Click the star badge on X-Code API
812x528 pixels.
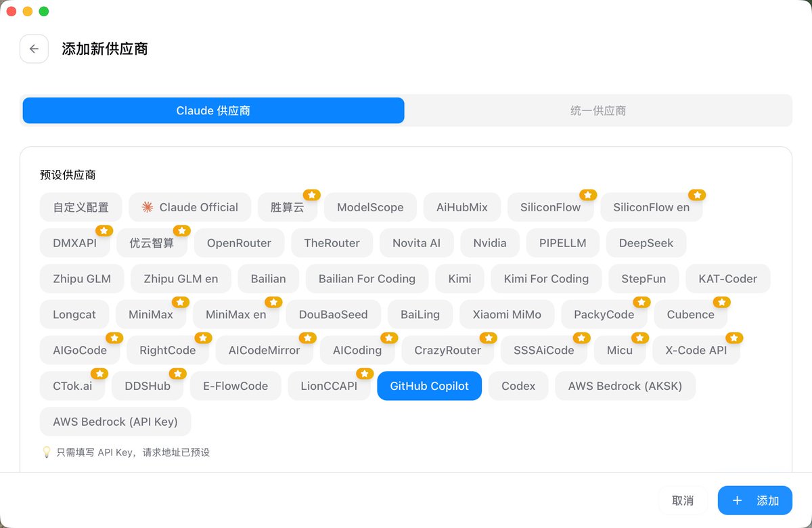point(734,338)
